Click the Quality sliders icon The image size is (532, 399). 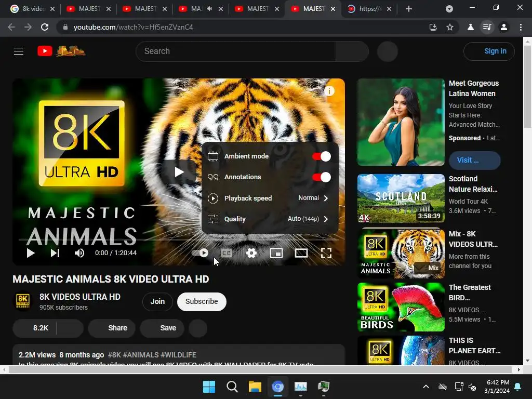[213, 219]
